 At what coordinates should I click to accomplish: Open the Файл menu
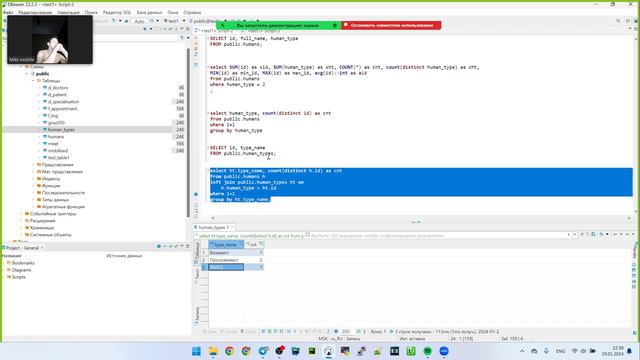click(8, 13)
